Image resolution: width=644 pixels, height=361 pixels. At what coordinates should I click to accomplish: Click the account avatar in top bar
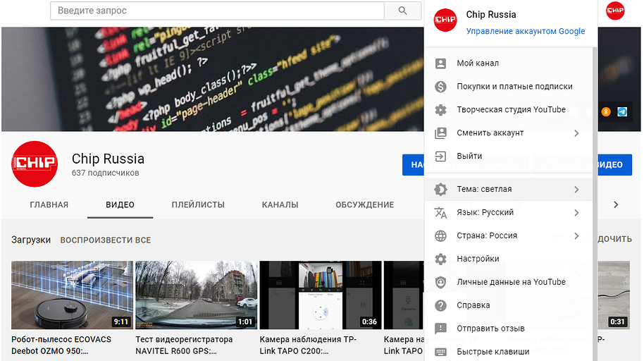point(614,11)
